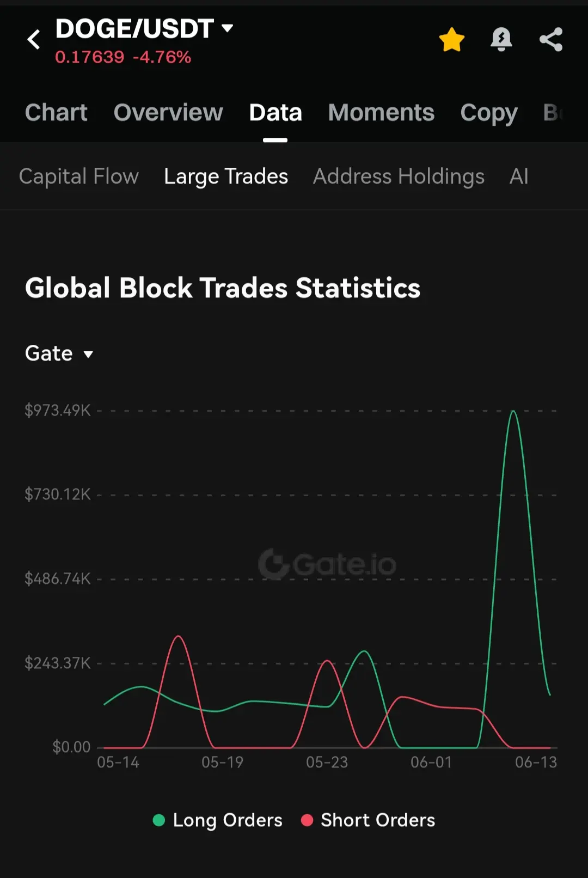588x878 pixels.
Task: Toggle the favorite star icon
Action: tap(451, 40)
